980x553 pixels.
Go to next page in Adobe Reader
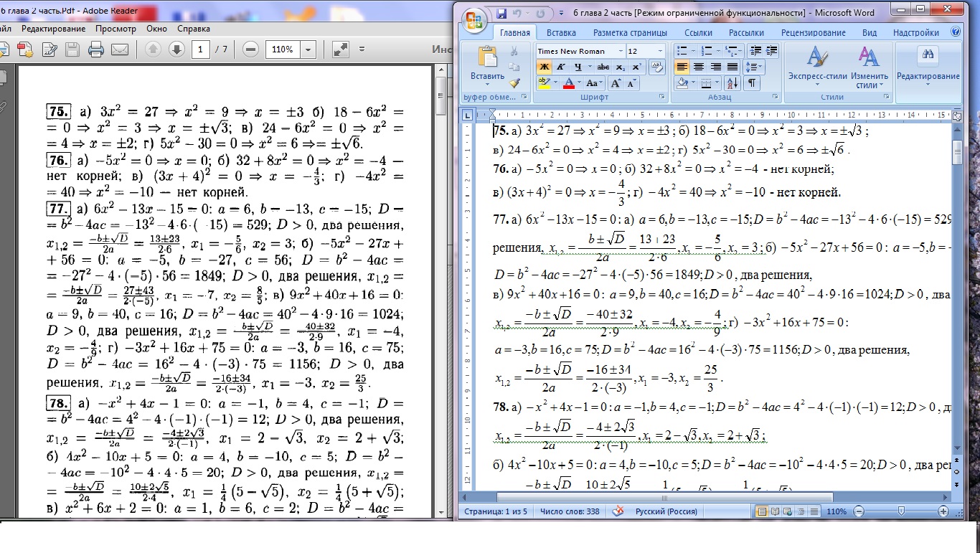tap(176, 49)
